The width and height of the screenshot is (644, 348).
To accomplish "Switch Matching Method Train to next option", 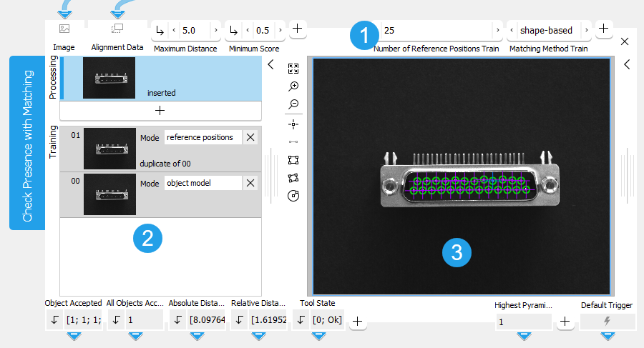I will tap(586, 30).
